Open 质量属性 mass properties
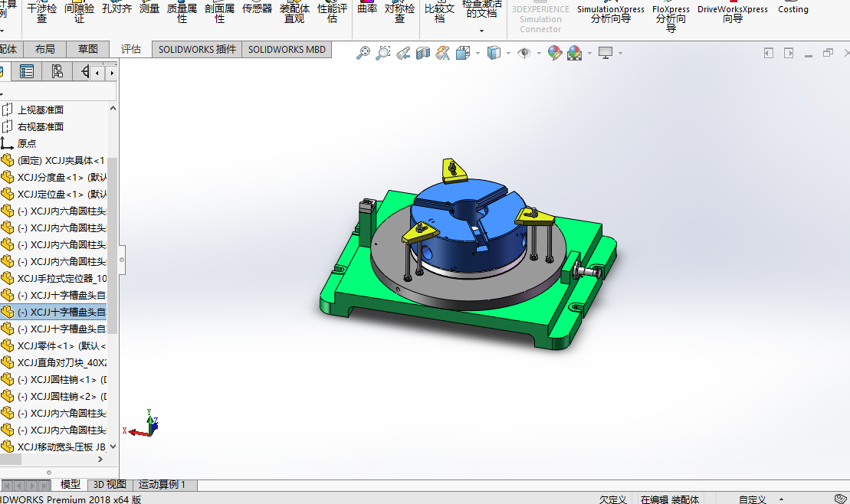This screenshot has height=504, width=850. point(182,13)
